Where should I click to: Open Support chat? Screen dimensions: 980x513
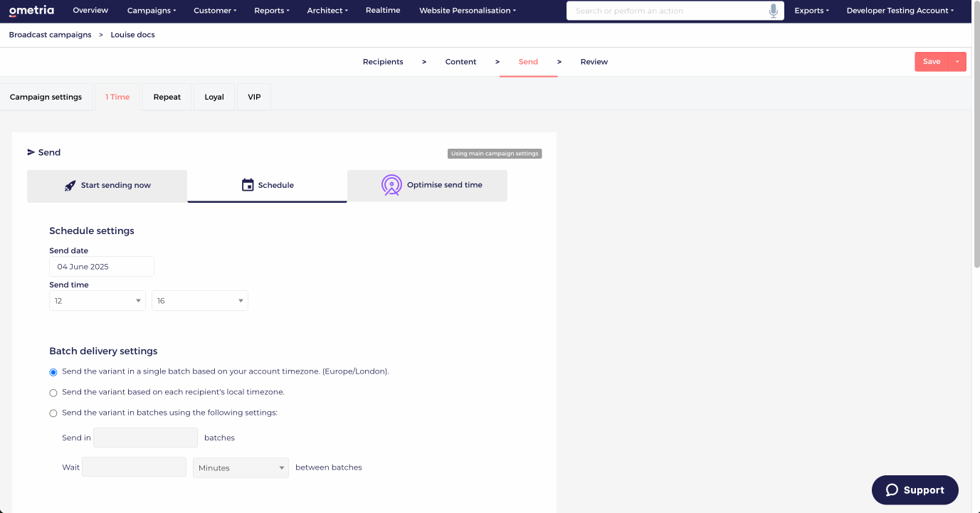pyautogui.click(x=915, y=490)
